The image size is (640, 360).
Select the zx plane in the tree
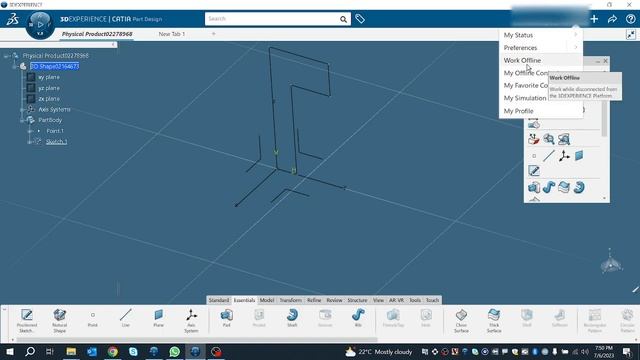point(49,99)
